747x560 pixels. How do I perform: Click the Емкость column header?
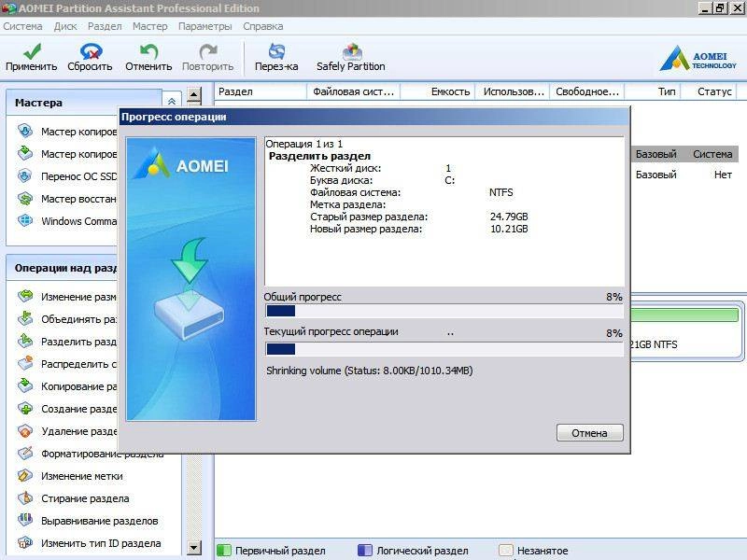439,91
